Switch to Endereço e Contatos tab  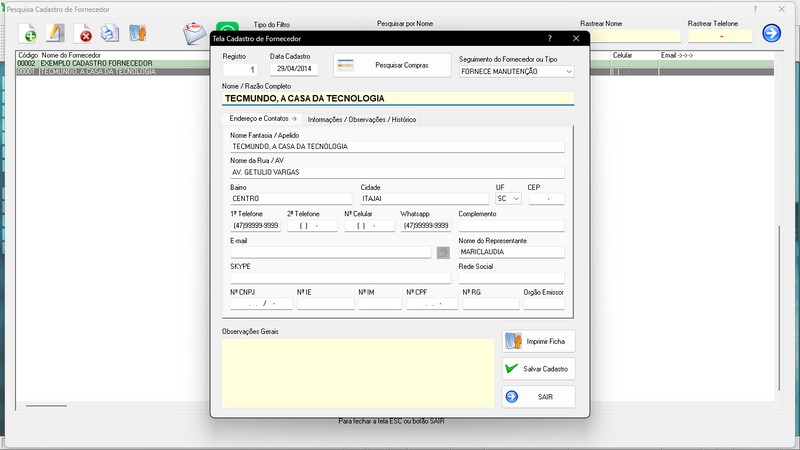(x=262, y=118)
